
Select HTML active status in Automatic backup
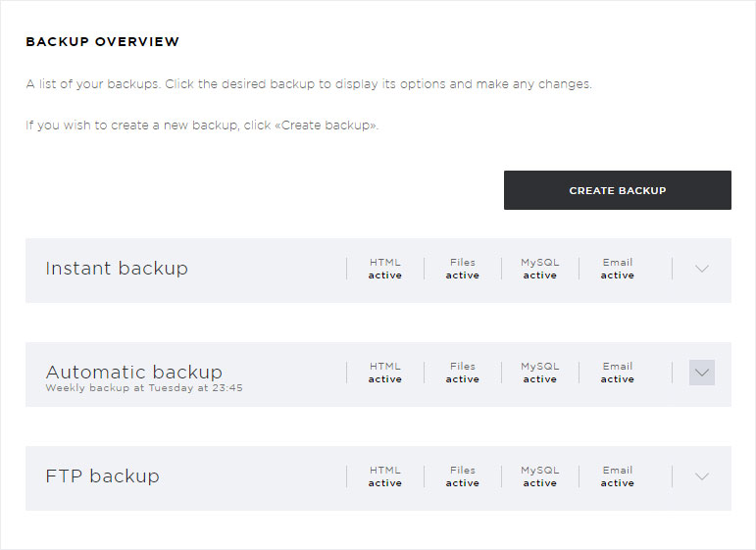pos(384,373)
